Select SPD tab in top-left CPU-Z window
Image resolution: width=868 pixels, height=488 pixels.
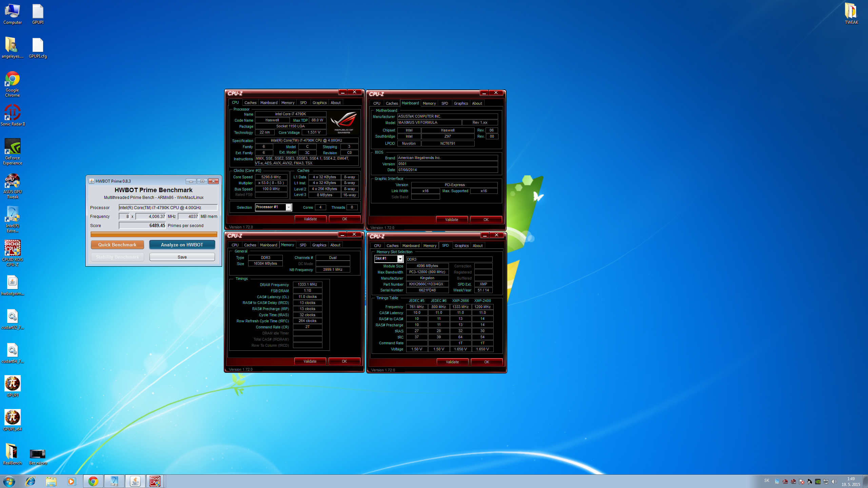coord(303,103)
